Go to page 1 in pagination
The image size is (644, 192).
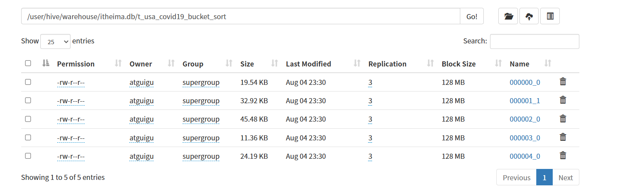pyautogui.click(x=544, y=178)
